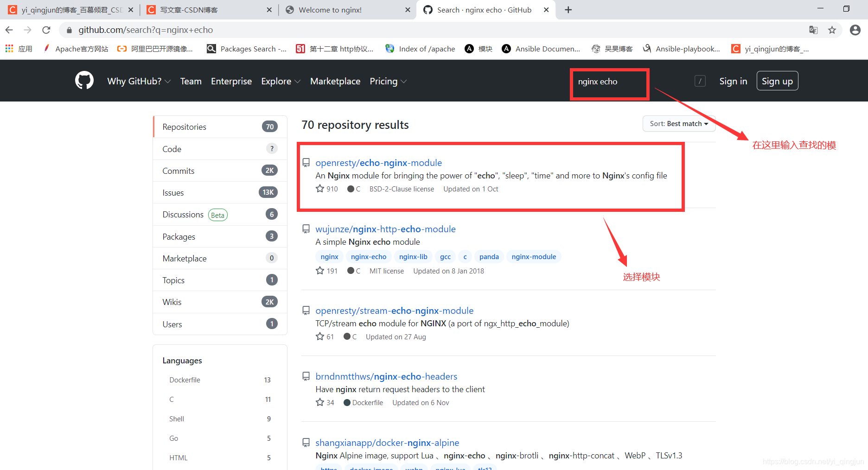Viewport: 868px width, 470px height.
Task: Click the star icon for echo-nginx-module
Action: [x=320, y=189]
